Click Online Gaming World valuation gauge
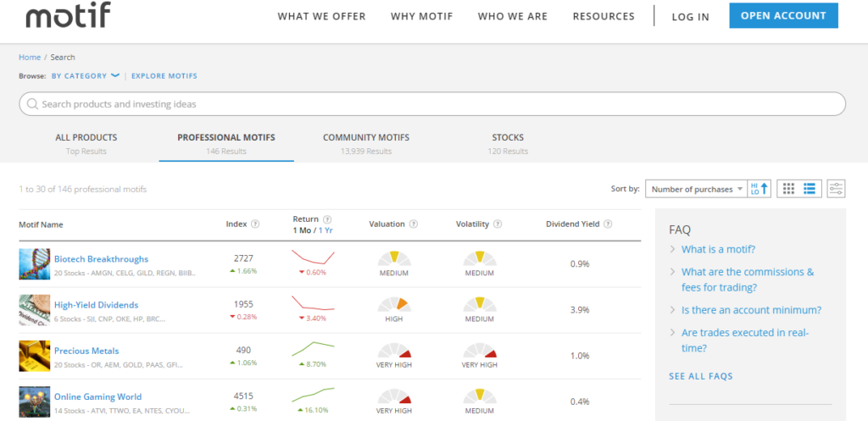The width and height of the screenshot is (868, 421). pos(393,396)
